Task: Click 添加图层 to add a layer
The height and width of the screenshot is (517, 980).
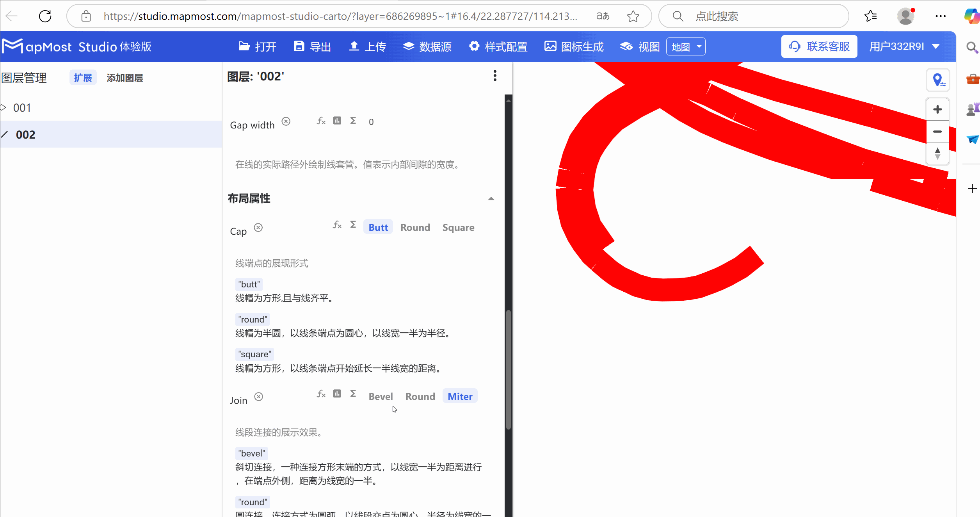Action: 125,78
